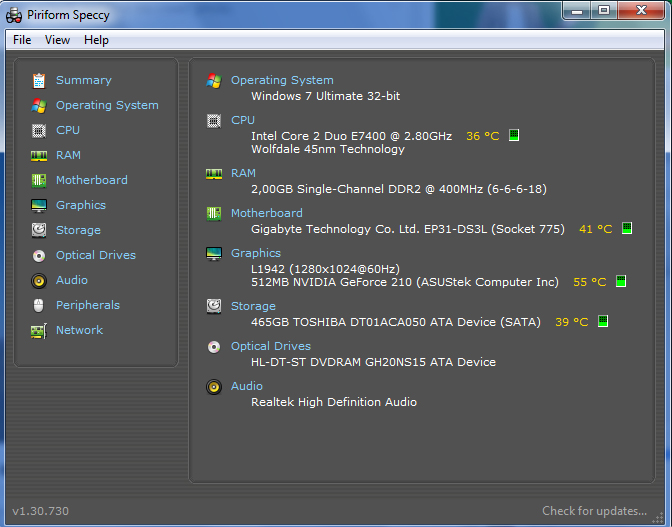Open the Peripherals sidebar section
Screen dimensions: 672x527
click(x=88, y=305)
